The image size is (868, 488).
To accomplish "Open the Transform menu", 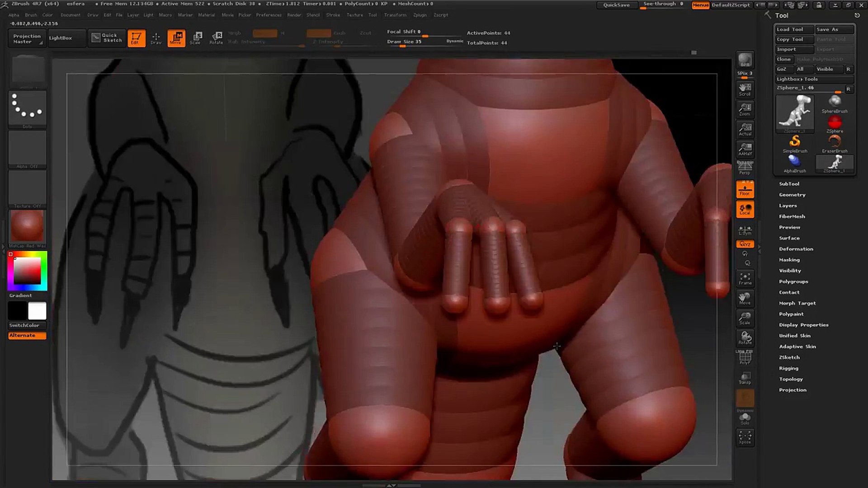I will [x=395, y=15].
